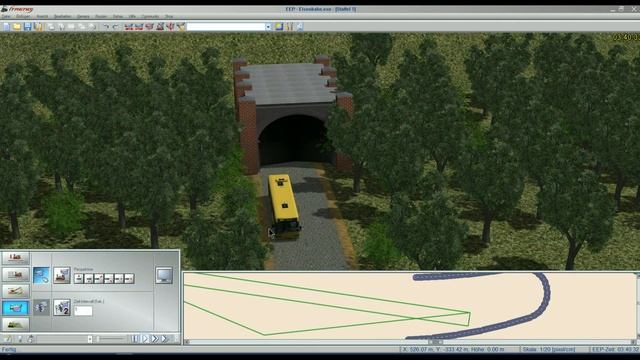The height and width of the screenshot is (360, 640).
Task: Open the last menu in the menu bar
Action: click(169, 17)
